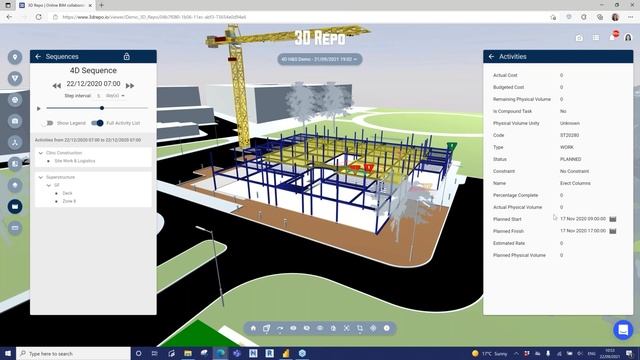The height and width of the screenshot is (360, 640).
Task: Click the sequence date 22/12/2020 07:00
Action: pyautogui.click(x=93, y=84)
